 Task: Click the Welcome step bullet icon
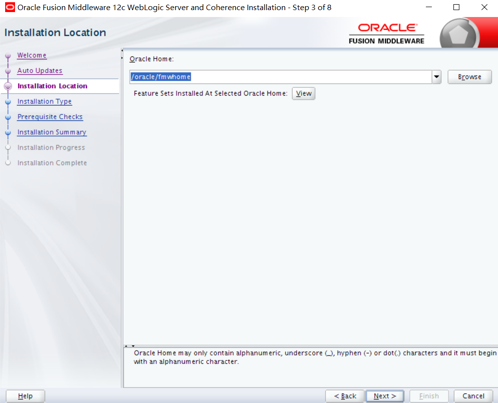pyautogui.click(x=8, y=56)
